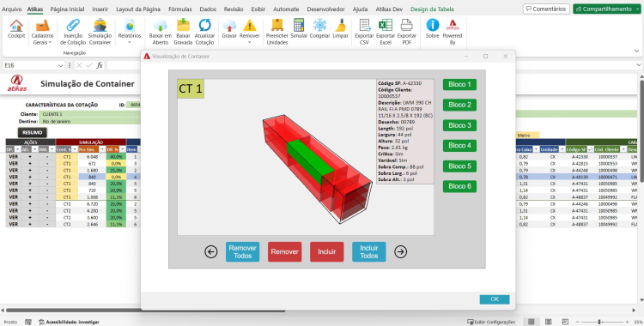This screenshot has height=326, width=644.
Task: Open the Design da Tabela tab
Action: (432, 9)
